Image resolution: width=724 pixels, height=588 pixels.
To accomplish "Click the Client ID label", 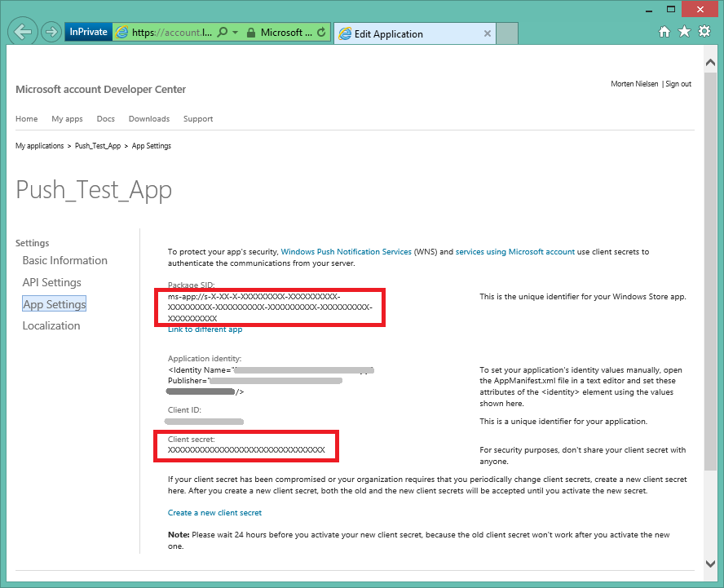I will tap(185, 409).
